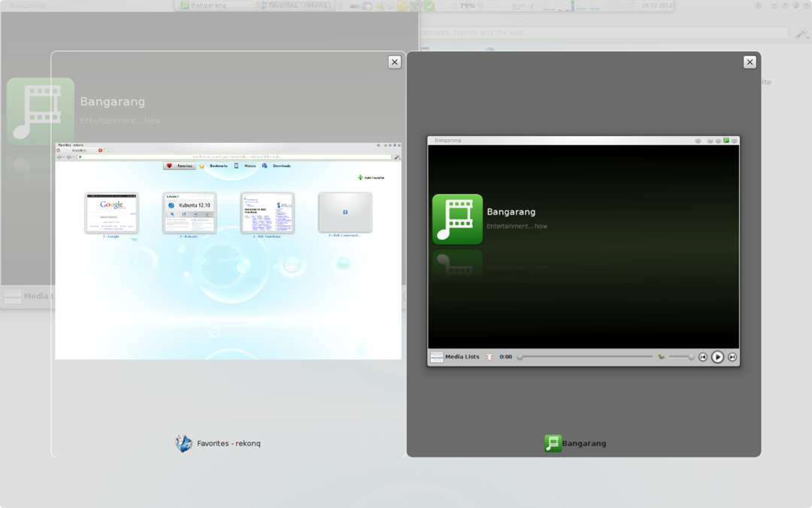The width and height of the screenshot is (812, 508).
Task: Click the volume icon in Bangarang preview
Action: tap(662, 357)
